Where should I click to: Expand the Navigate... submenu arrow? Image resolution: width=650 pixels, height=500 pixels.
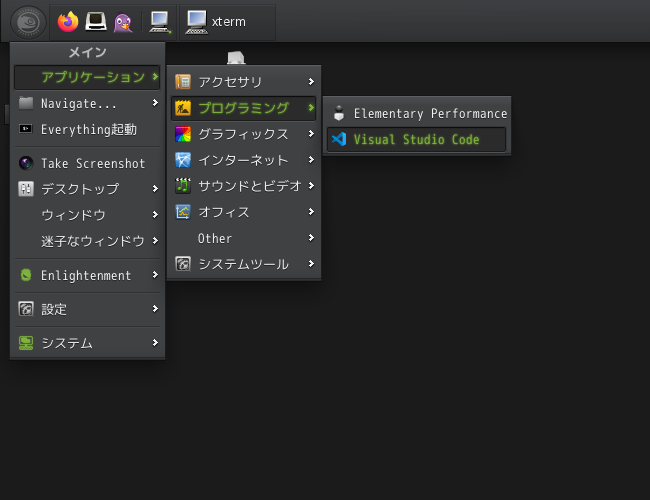click(x=155, y=102)
